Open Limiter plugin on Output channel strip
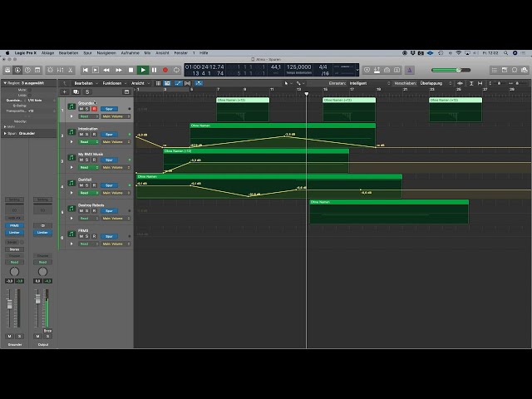Screen dimensions: 532x399 pos(42,233)
